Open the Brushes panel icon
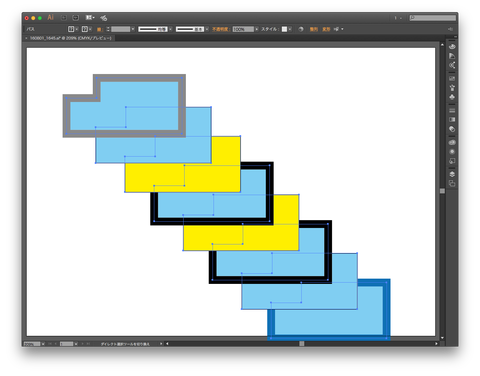The image size is (480, 376). pos(452,88)
